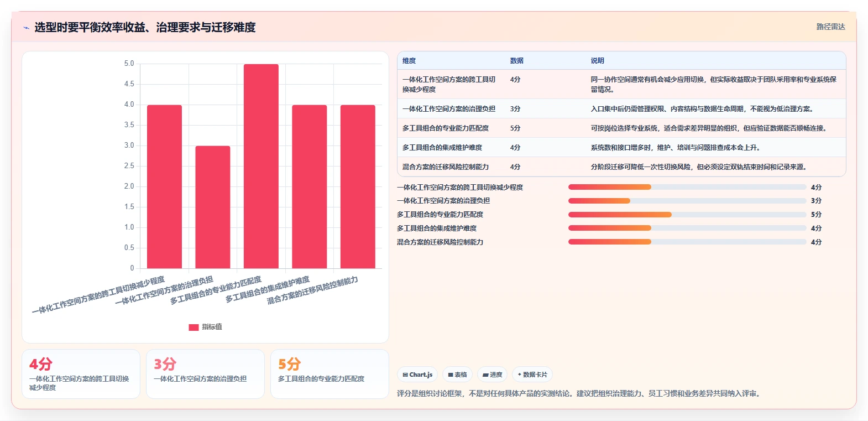This screenshot has height=421, width=868.
Task: Click the lightning icon beside the title
Action: coord(26,28)
